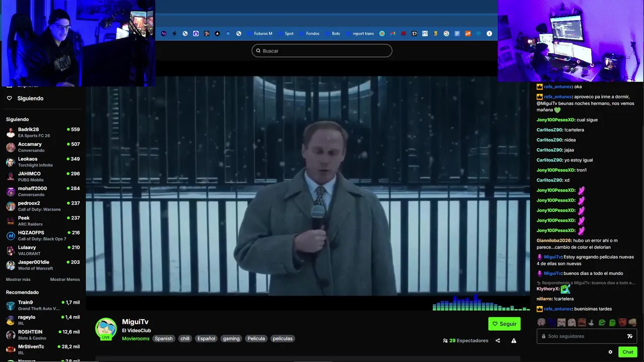Image resolution: width=644 pixels, height=362 pixels.
Task: Click the video player showing the reporter
Action: [308, 186]
